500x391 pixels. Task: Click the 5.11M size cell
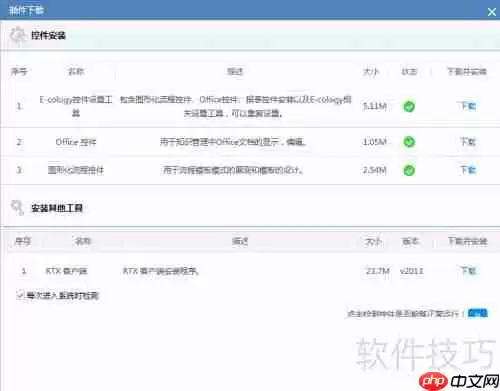pos(375,106)
